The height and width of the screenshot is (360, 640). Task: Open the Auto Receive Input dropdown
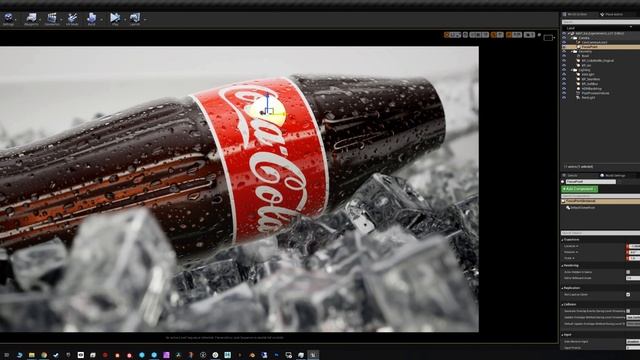pos(633,341)
